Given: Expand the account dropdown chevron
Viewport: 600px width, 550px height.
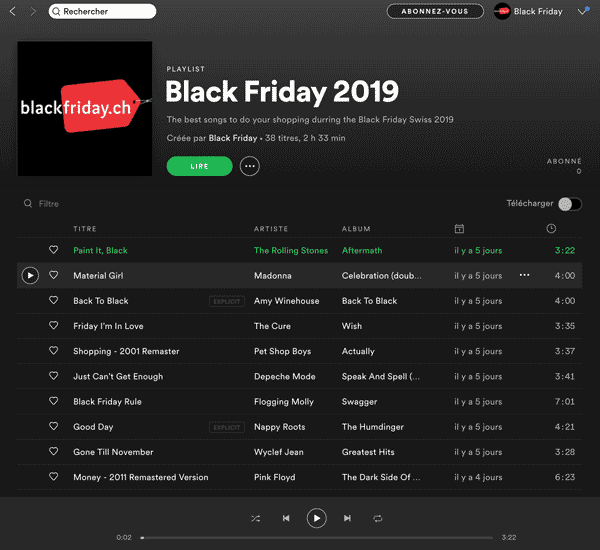Looking at the screenshot, I should point(582,11).
